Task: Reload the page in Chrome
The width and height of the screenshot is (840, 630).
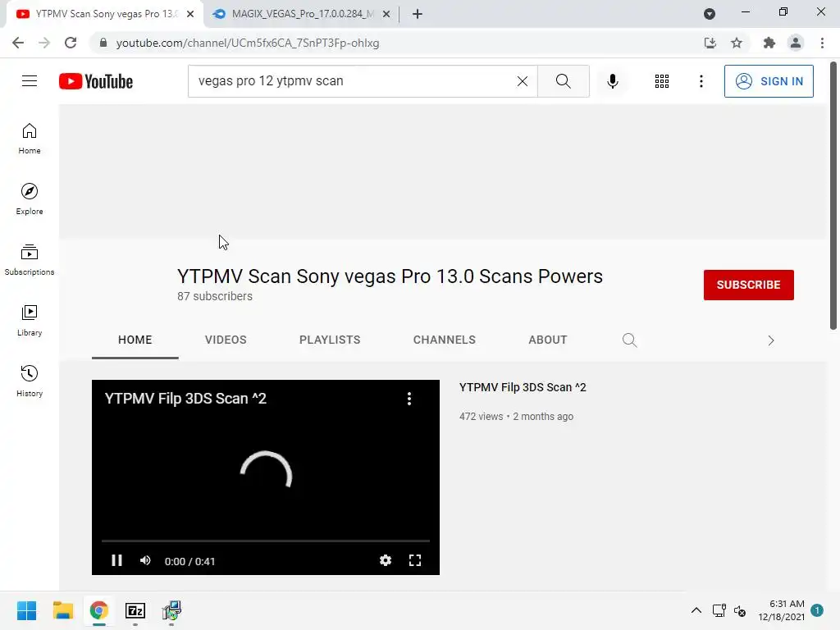Action: pos(71,43)
